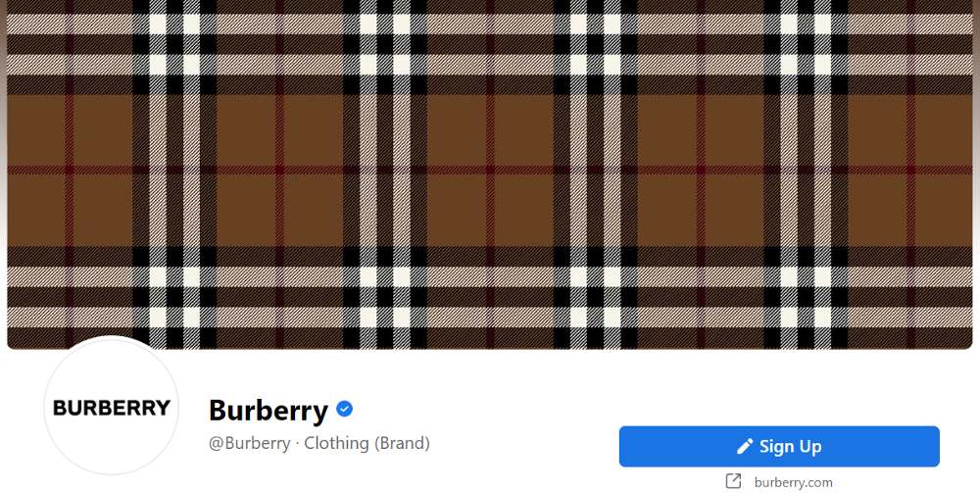Click the @Burberry username handle
The height and width of the screenshot is (493, 980).
249,443
